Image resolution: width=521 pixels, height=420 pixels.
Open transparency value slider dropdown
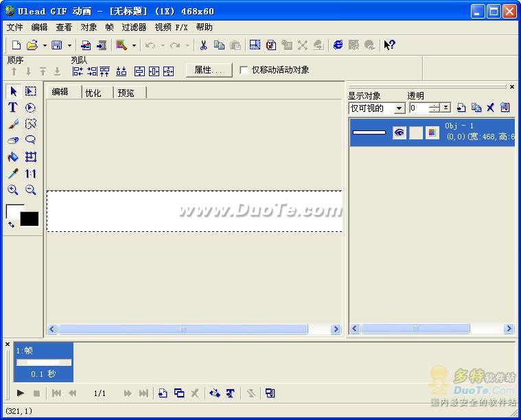pyautogui.click(x=445, y=108)
